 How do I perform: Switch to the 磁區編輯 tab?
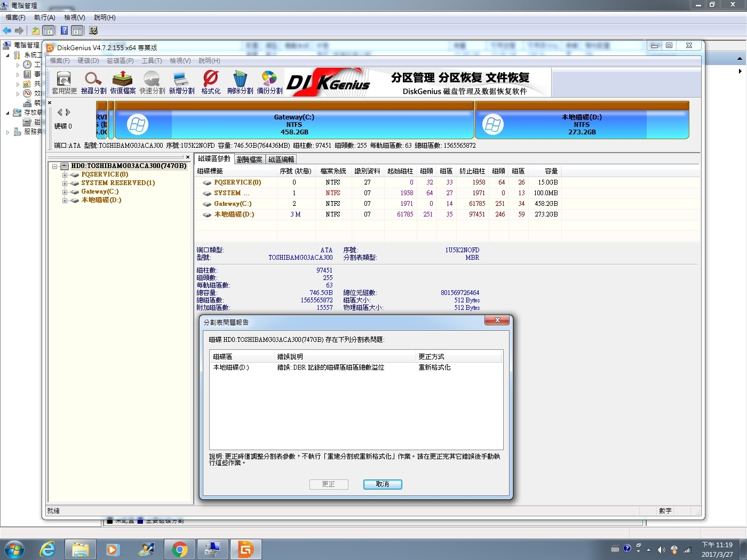tap(281, 159)
